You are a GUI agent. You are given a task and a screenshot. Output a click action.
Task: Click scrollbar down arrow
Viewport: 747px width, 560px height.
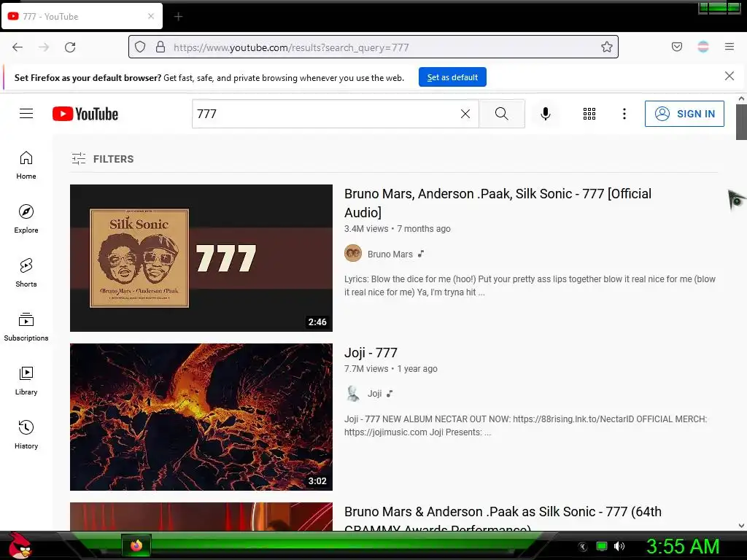741,526
